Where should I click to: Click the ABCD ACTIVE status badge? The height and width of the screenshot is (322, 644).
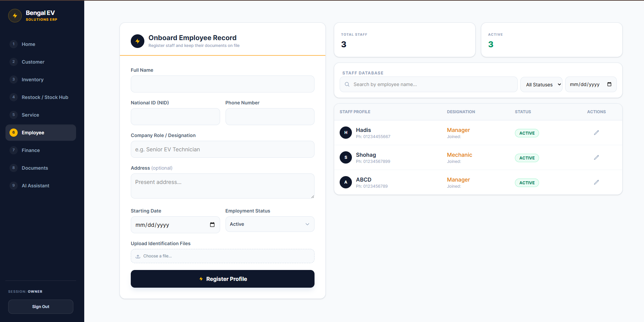(527, 183)
